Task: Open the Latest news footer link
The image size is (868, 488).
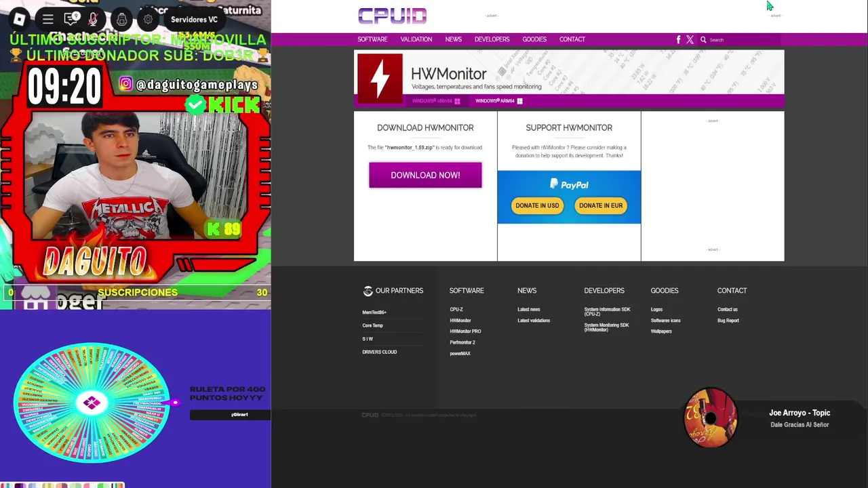Action: tap(529, 310)
